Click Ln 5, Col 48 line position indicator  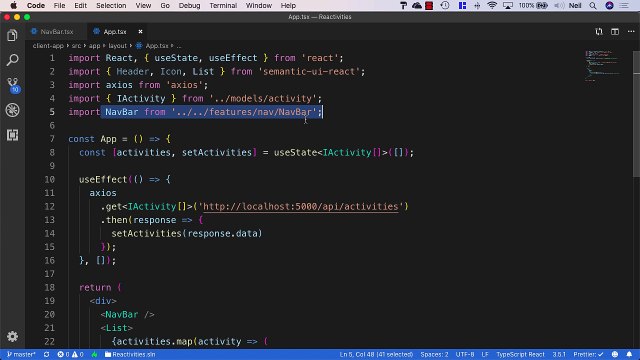376,354
